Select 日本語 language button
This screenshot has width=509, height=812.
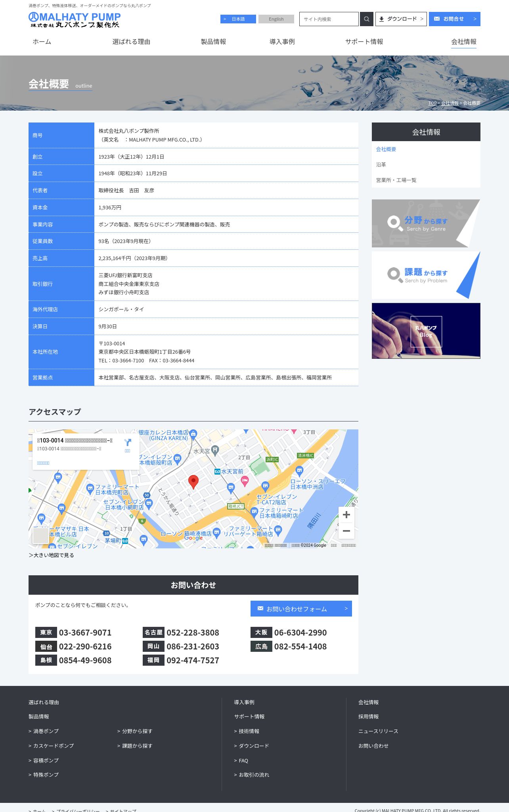238,19
